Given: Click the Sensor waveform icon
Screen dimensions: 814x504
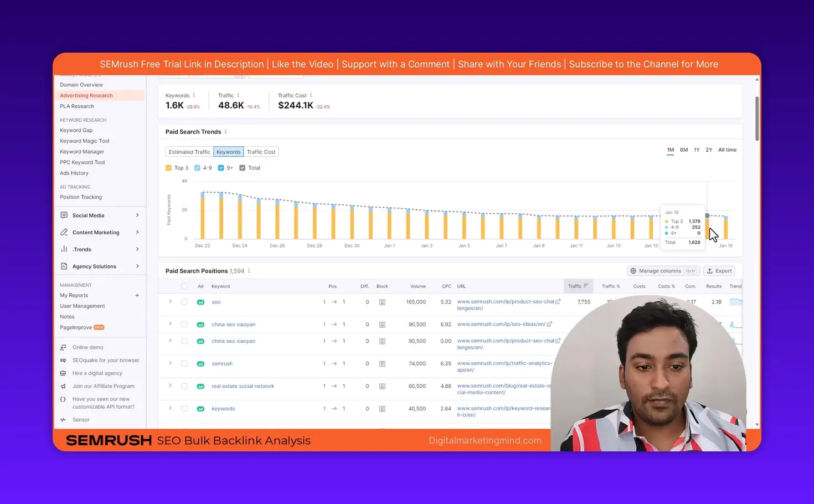Looking at the screenshot, I should 63,419.
